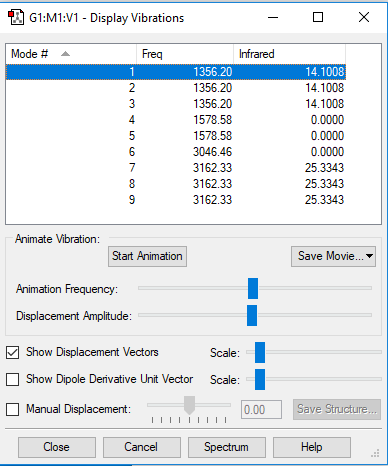Viewport: 388px width, 466px height.
Task: Click the Close button
Action: coord(57,447)
